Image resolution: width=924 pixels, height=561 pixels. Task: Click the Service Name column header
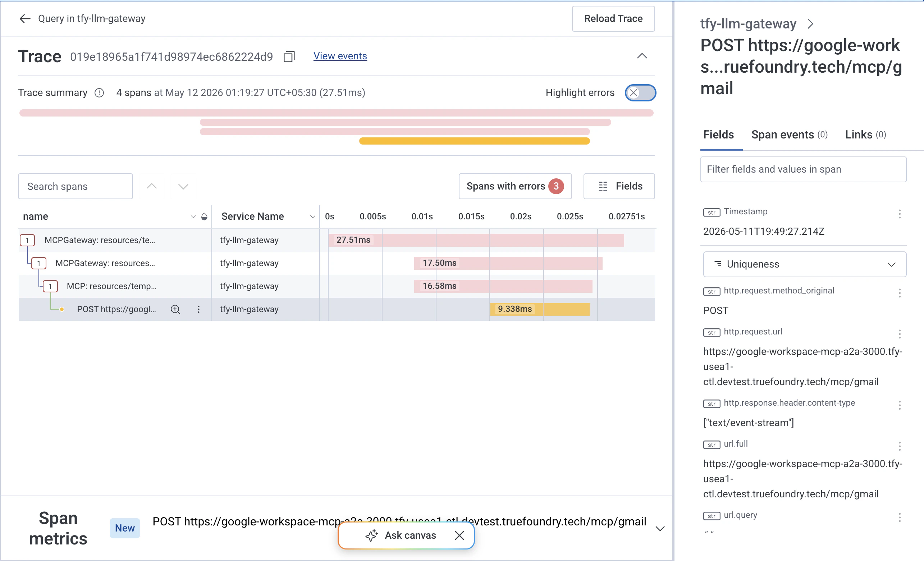click(x=252, y=216)
